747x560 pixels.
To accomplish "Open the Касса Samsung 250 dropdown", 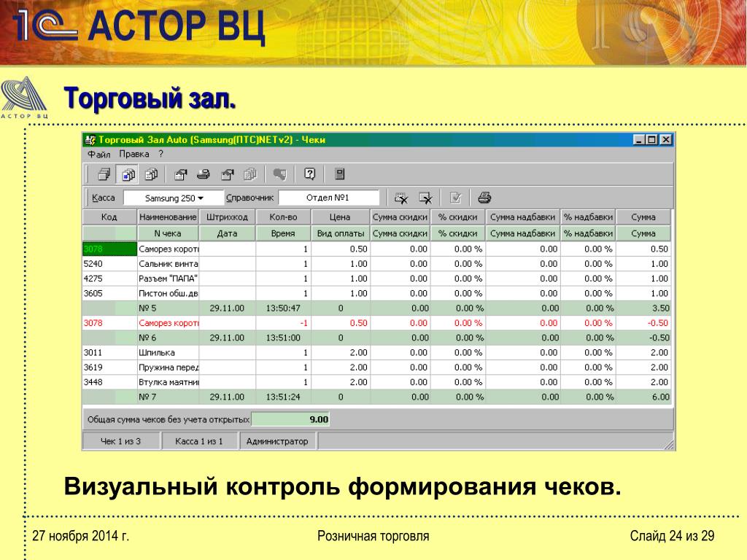I will [174, 198].
